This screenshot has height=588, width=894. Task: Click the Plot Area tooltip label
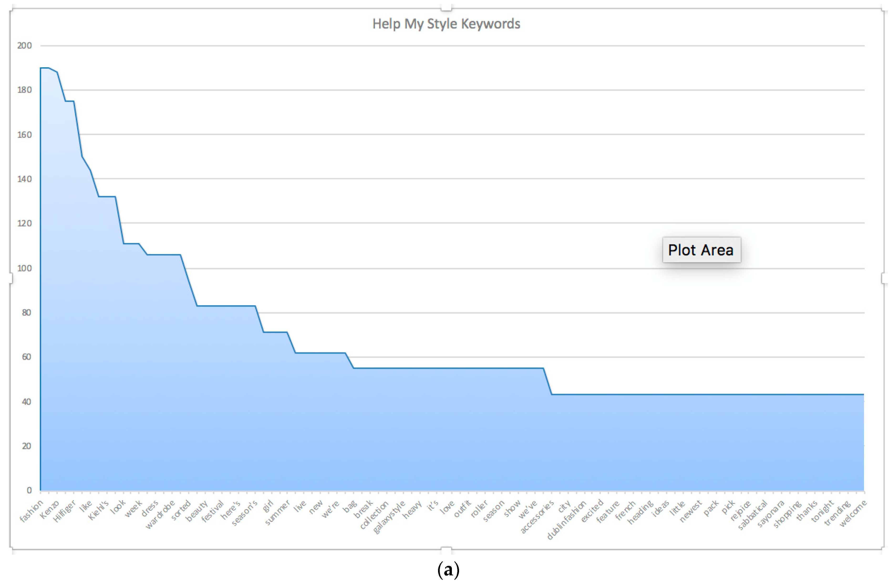701,250
